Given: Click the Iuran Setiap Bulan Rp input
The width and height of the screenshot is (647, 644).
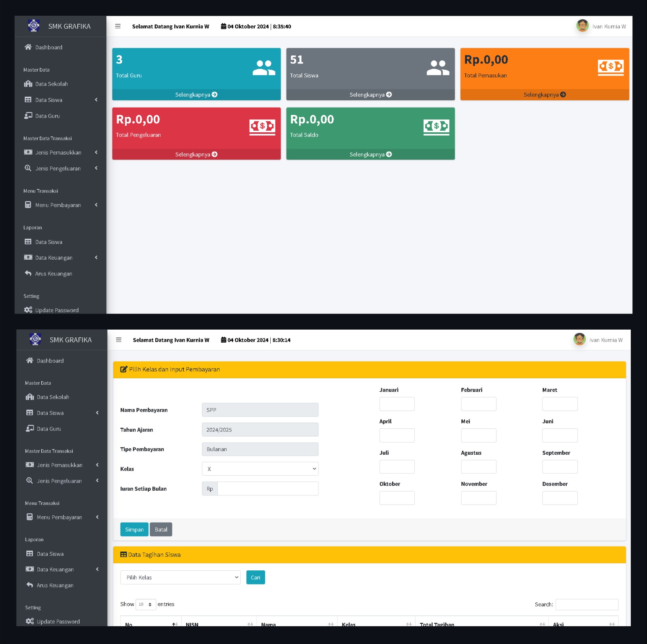Looking at the screenshot, I should pos(268,489).
